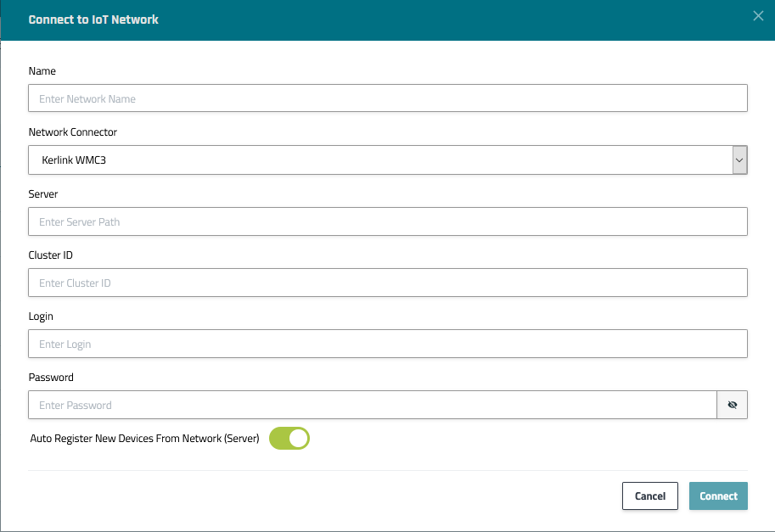Screen dimensions: 775x532
Task: Click into the Enter Server Path field
Action: click(387, 221)
